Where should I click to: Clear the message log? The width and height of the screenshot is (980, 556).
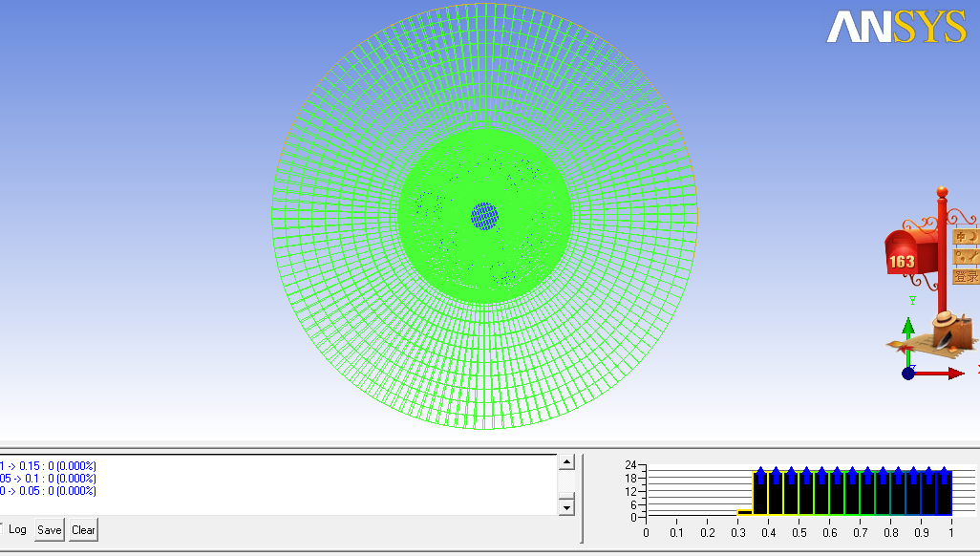(83, 530)
